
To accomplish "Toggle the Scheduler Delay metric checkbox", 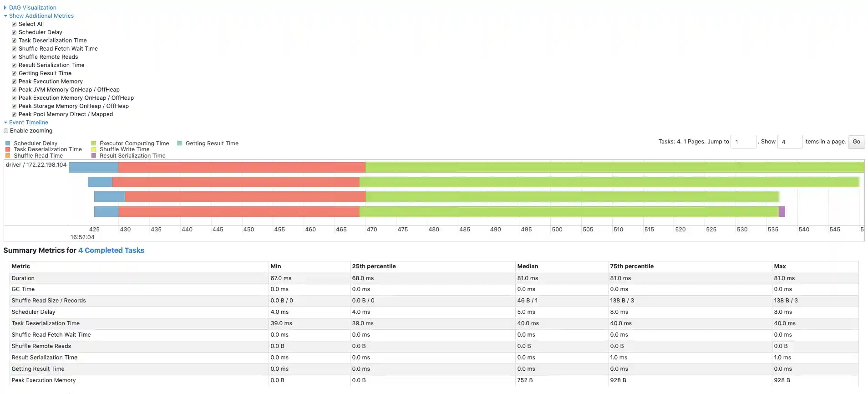I will (14, 32).
